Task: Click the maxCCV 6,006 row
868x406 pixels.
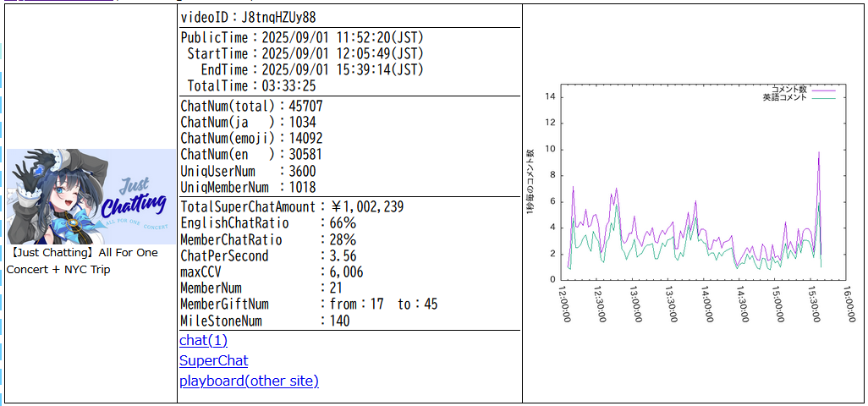Action: (272, 272)
